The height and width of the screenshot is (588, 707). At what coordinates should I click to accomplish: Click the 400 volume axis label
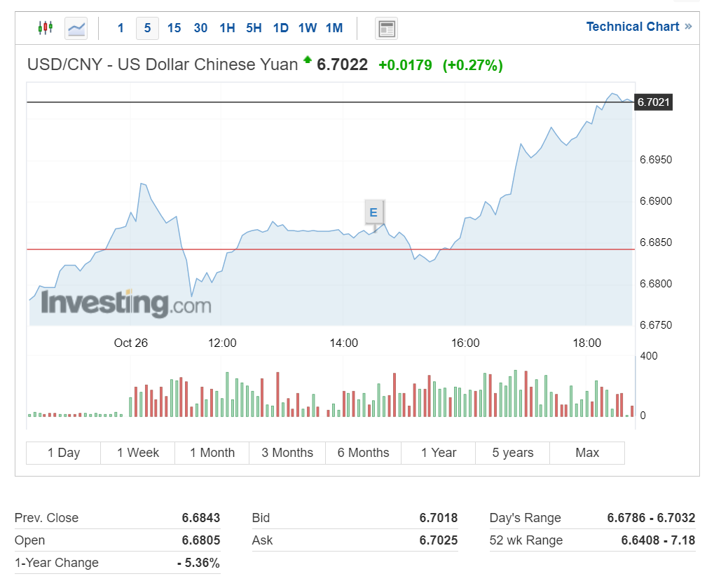(648, 356)
